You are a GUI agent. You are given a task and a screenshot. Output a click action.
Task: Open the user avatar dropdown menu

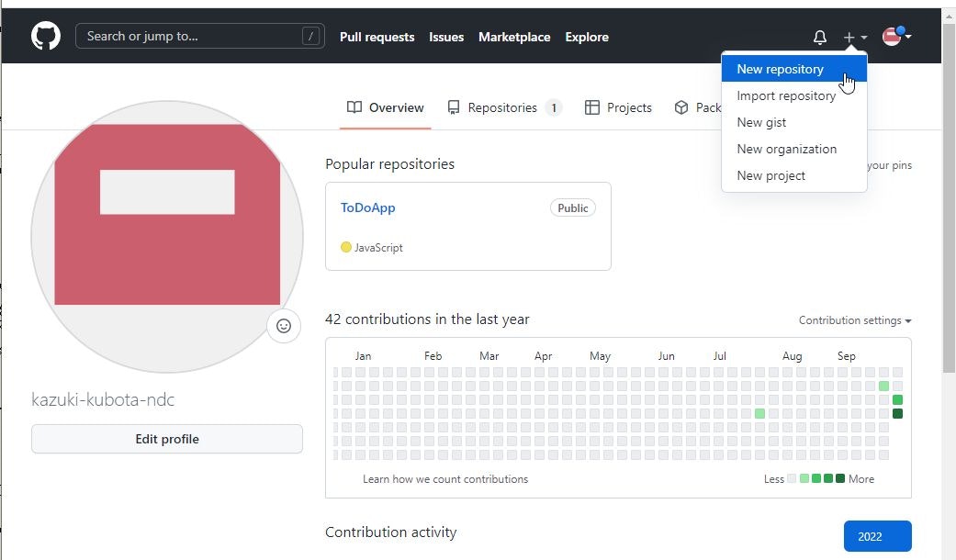click(x=896, y=37)
